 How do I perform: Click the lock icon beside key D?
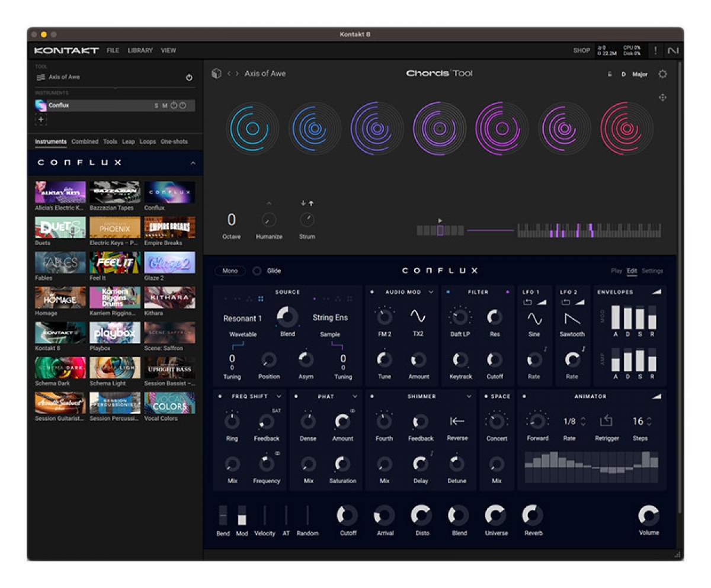pyautogui.click(x=610, y=75)
